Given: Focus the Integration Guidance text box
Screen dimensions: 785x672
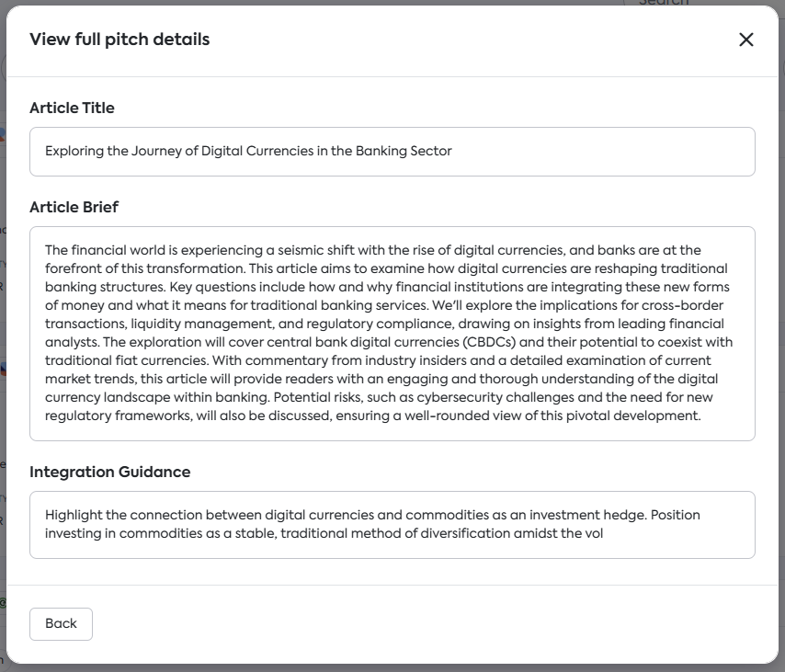Looking at the screenshot, I should 392,524.
